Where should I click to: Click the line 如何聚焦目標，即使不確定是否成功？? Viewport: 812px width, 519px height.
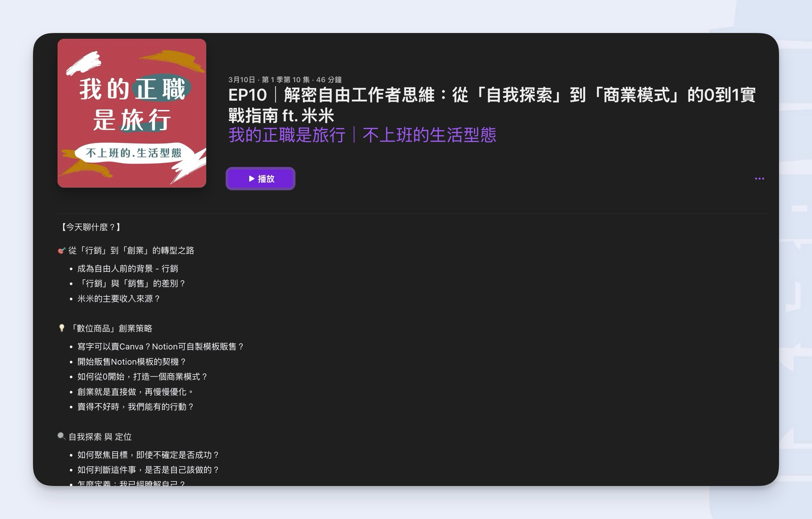148,455
